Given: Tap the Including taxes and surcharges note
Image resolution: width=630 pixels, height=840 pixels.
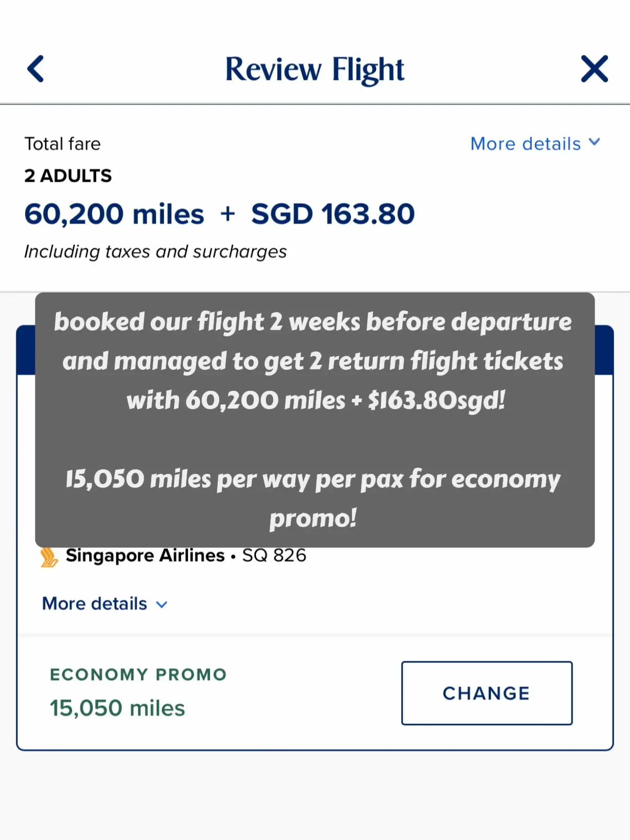Looking at the screenshot, I should click(155, 252).
